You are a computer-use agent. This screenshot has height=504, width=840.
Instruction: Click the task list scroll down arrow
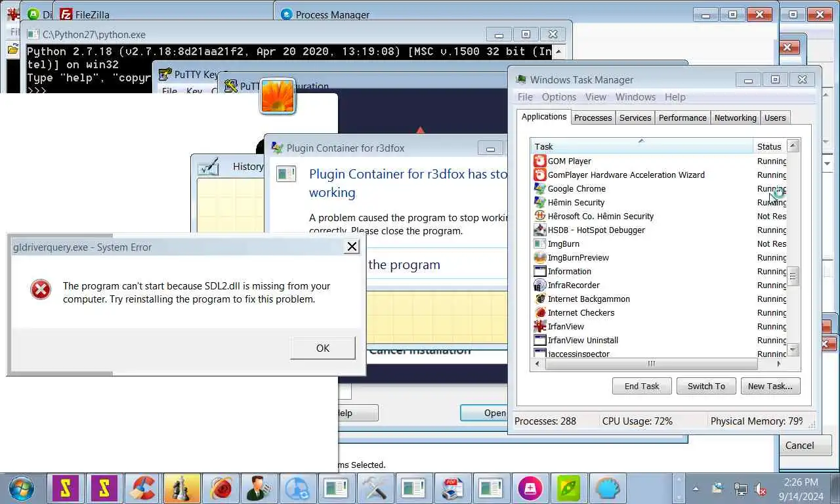point(793,350)
